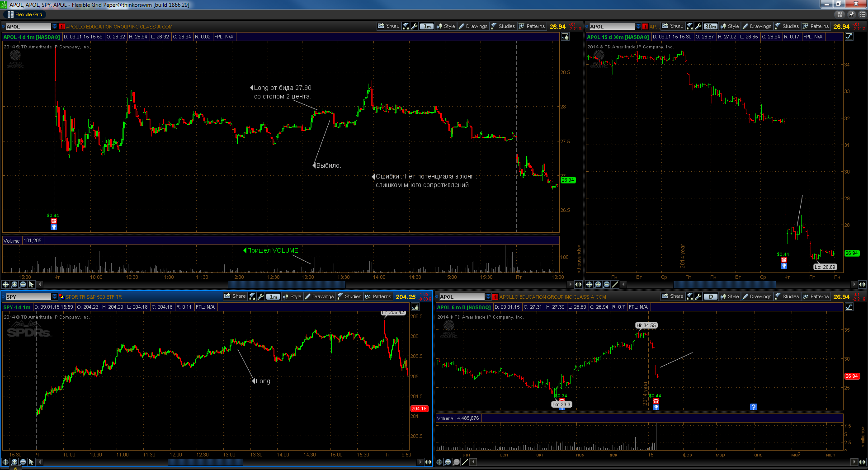This screenshot has height=470, width=868.
Task: Select the pointer cursor tool under SPY chart
Action: (x=31, y=462)
